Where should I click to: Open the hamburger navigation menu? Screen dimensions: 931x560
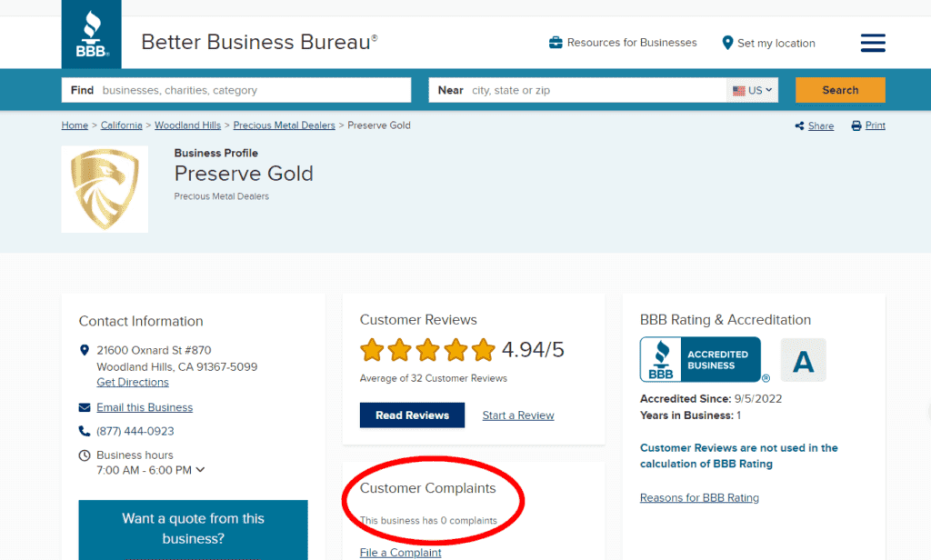[x=872, y=42]
